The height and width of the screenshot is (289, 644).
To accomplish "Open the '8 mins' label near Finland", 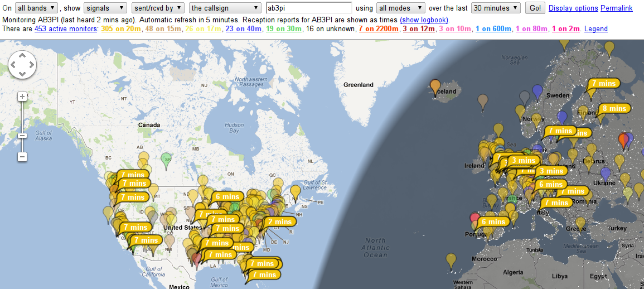I will click(x=614, y=109).
